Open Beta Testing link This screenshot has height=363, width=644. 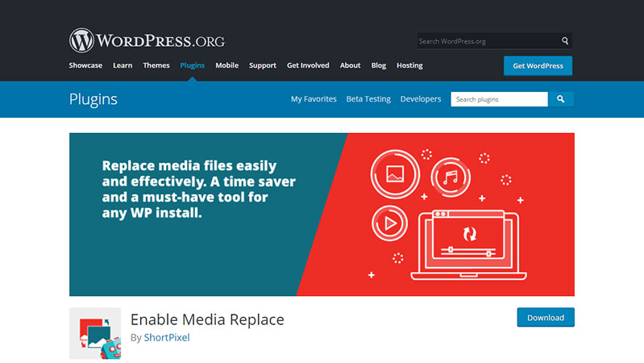[368, 99]
